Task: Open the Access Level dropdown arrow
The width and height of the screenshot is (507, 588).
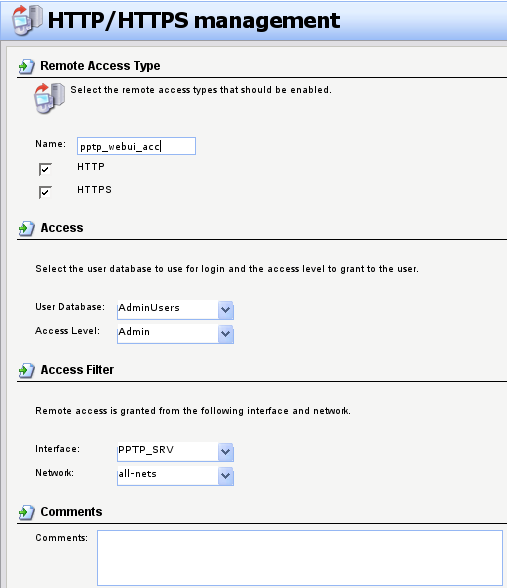Action: click(x=225, y=333)
